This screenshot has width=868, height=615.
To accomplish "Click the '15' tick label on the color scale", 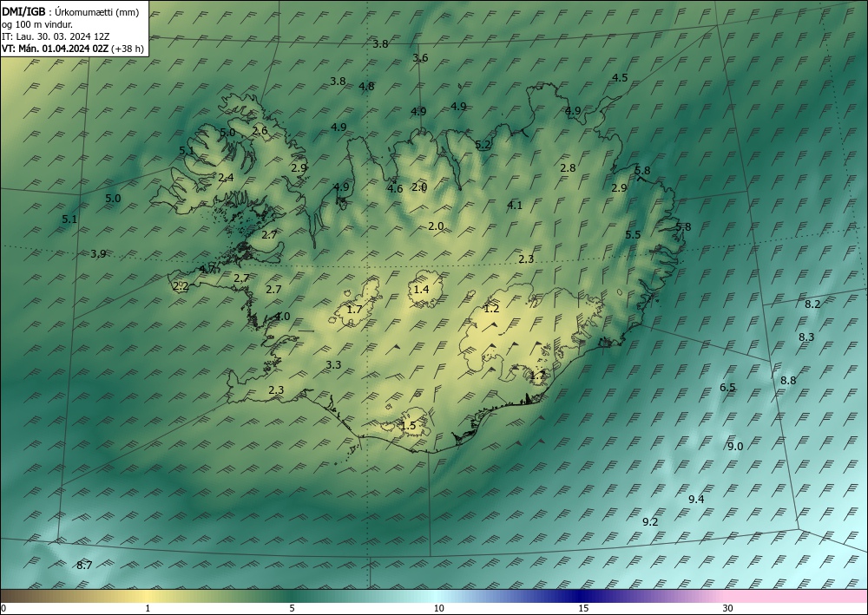I will coord(583,608).
